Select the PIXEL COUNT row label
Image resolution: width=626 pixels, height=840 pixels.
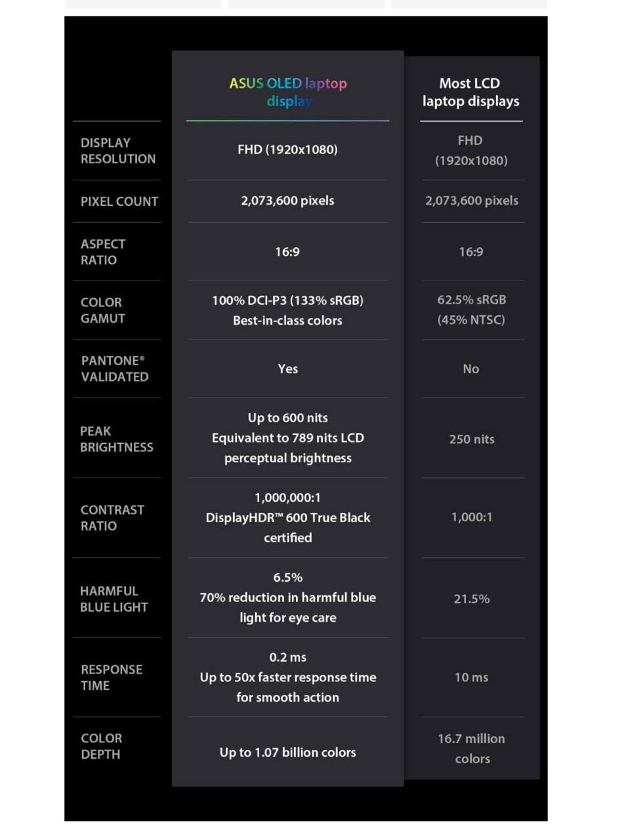pos(119,202)
